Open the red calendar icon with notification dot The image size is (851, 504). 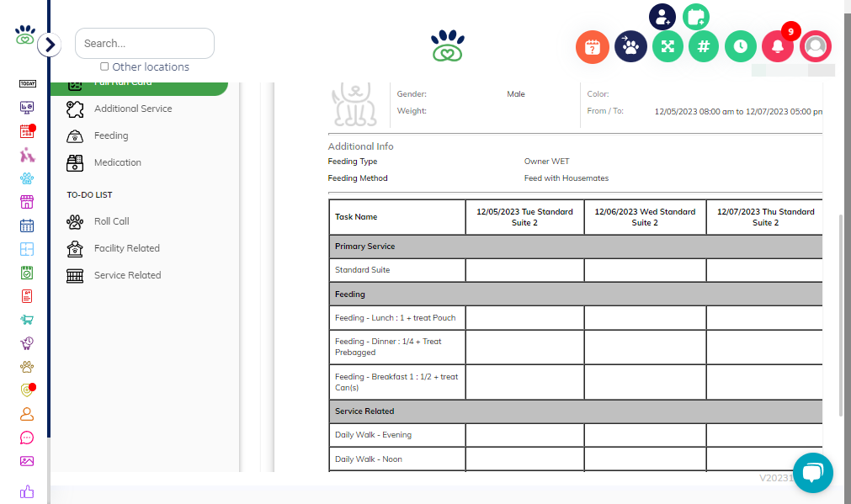pos(27,131)
